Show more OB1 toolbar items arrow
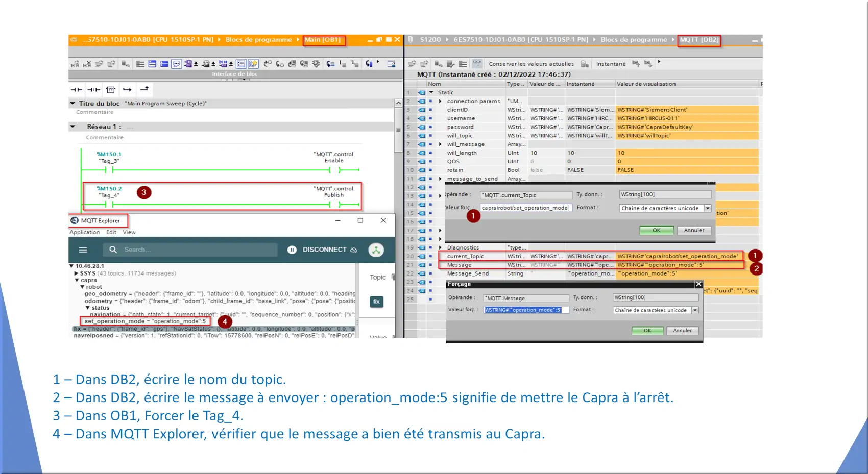The image size is (868, 474). pyautogui.click(x=378, y=62)
